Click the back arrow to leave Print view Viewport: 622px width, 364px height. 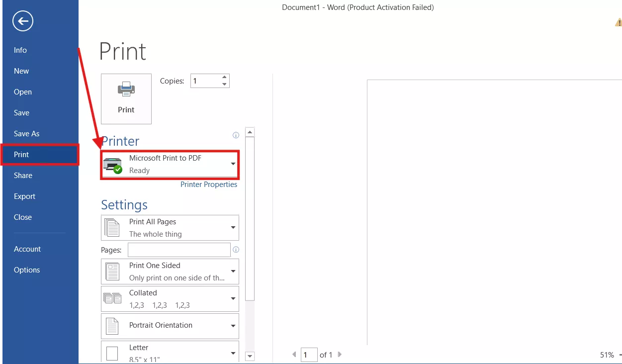[x=22, y=21]
